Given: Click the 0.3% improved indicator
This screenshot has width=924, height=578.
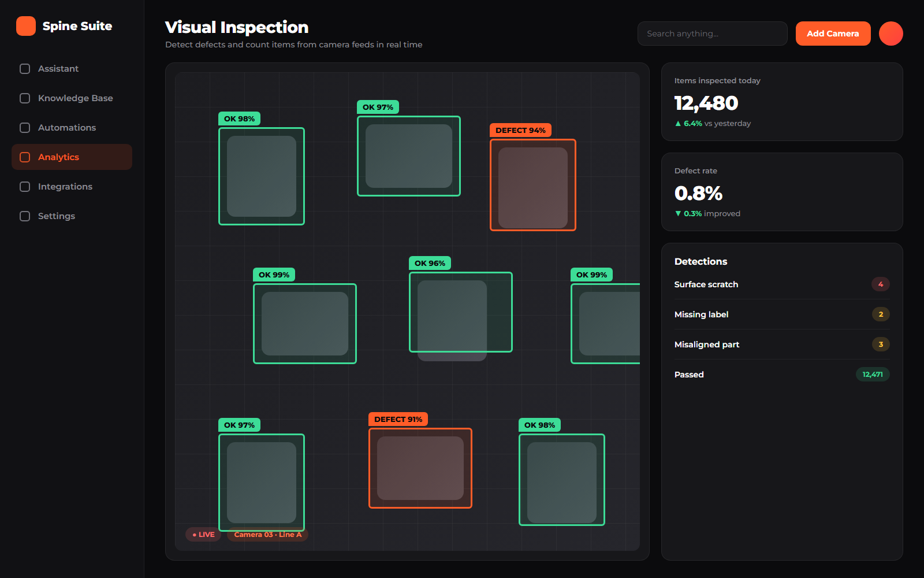Looking at the screenshot, I should coord(707,214).
